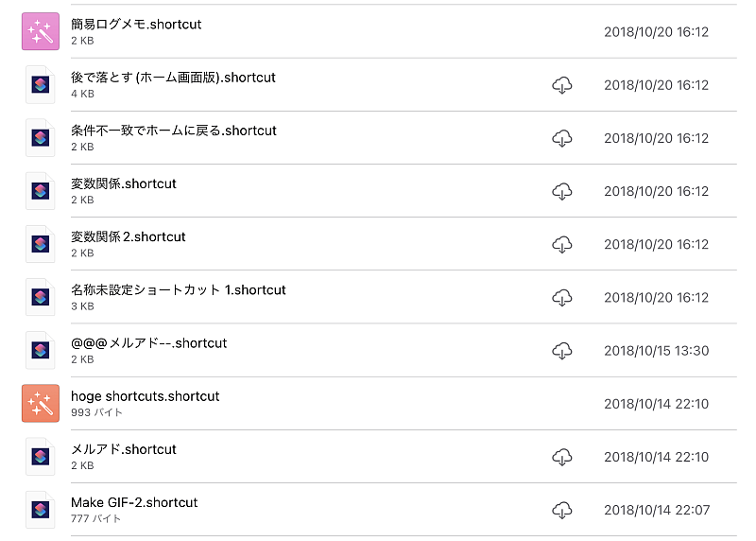Click the orange magic wand icon for hoge shortcuts

tap(41, 404)
